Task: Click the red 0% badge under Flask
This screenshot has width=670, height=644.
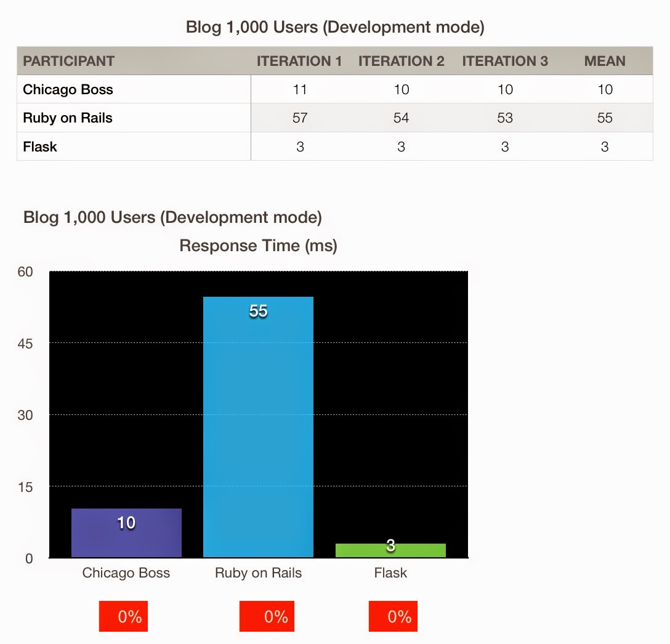Action: pyautogui.click(x=393, y=616)
